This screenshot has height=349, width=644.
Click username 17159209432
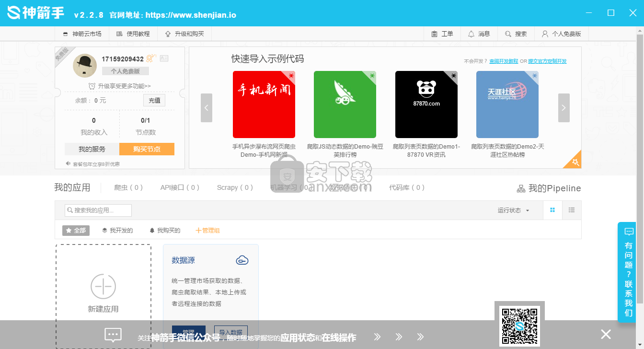click(x=123, y=59)
